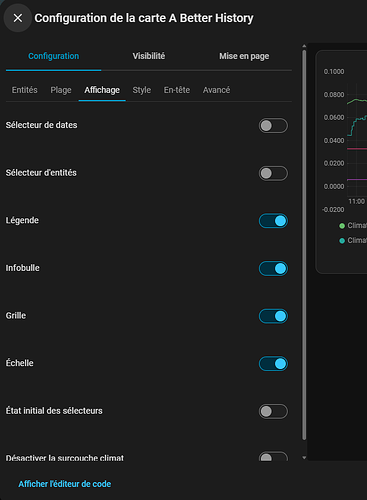
Task: Click the green legend dot in preview
Action: click(342, 226)
